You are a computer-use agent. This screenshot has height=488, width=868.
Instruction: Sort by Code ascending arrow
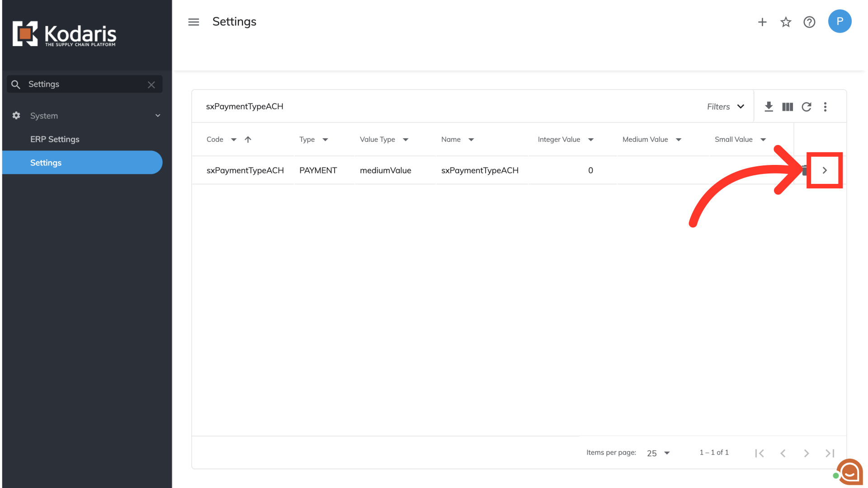click(x=248, y=140)
